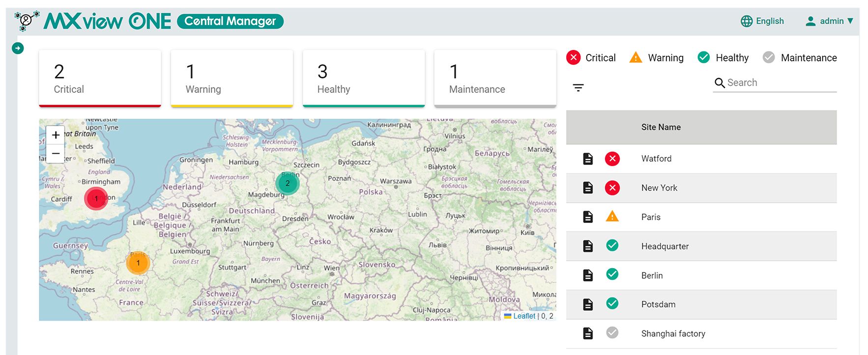Click the search magnifier icon
This screenshot has width=868, height=355.
pos(720,83)
